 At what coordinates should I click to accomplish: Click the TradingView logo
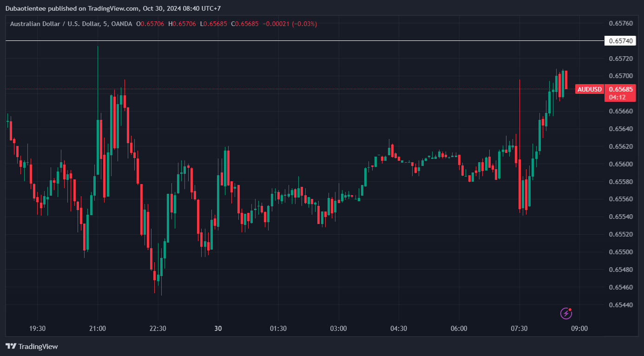click(x=32, y=346)
